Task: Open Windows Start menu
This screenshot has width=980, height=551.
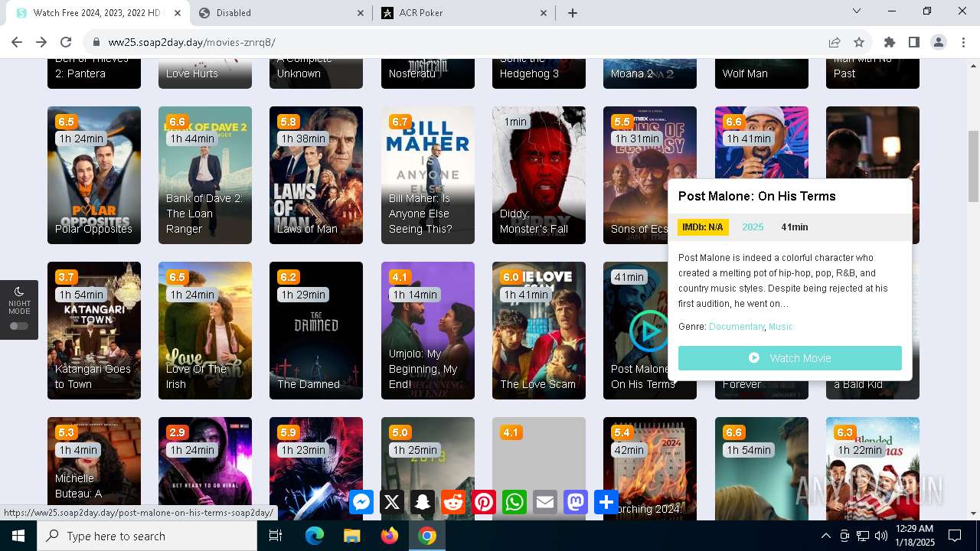Action: [x=18, y=536]
